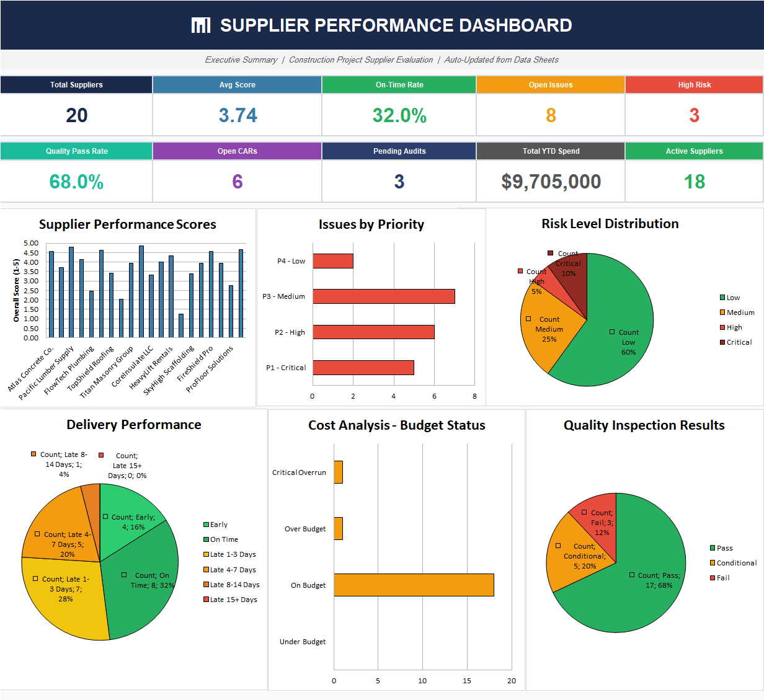The image size is (764, 700).
Task: Select the Active Suppliers header cell
Action: click(695, 151)
